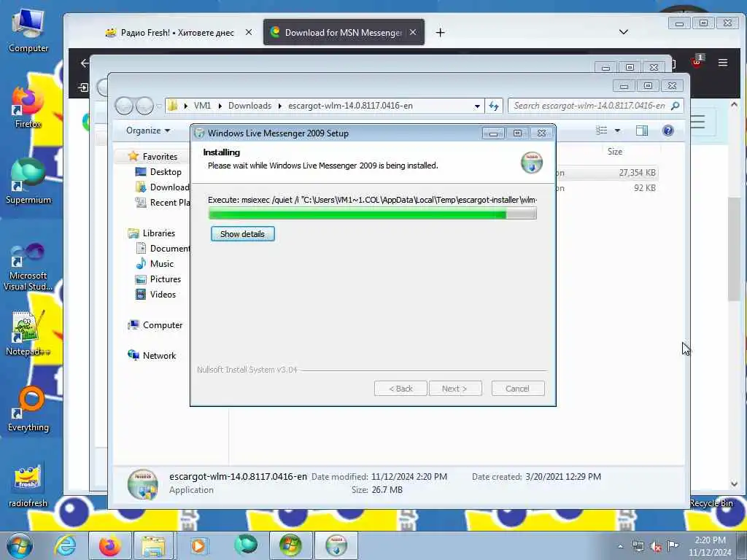Open Windows Media Player taskbar icon

[198, 545]
